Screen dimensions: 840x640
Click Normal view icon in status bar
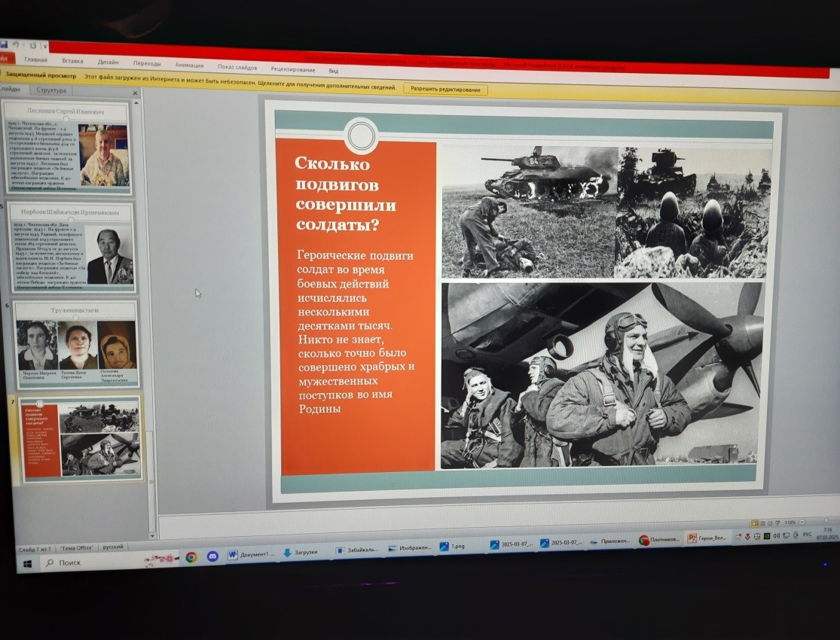pos(755,523)
